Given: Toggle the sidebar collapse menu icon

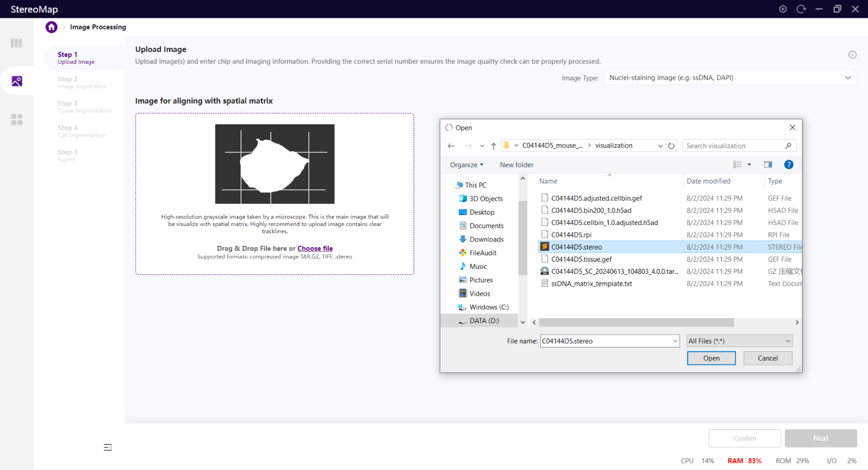Looking at the screenshot, I should click(x=107, y=448).
